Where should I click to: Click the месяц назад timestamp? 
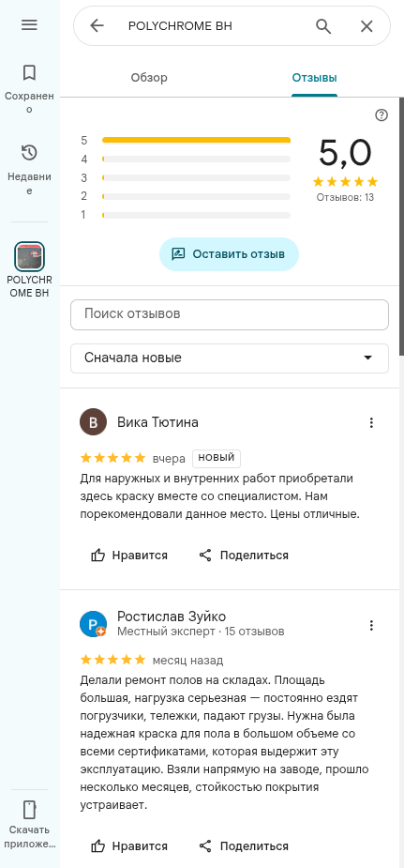pos(187,661)
